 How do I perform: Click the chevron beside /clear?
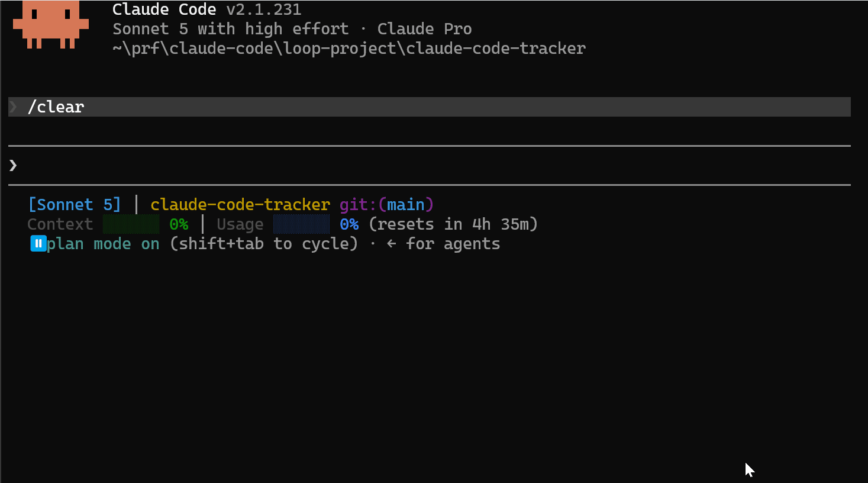pyautogui.click(x=13, y=107)
